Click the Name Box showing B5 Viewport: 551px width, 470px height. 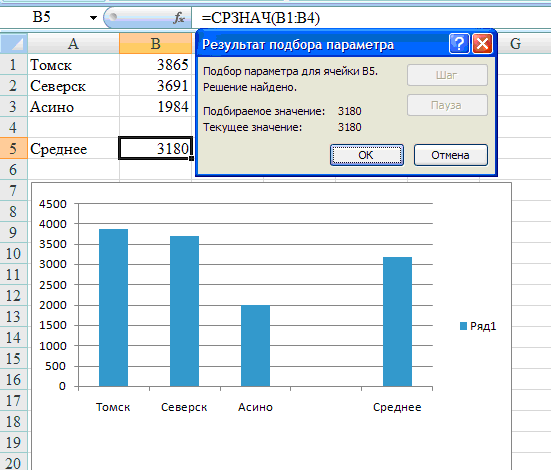tap(42, 17)
